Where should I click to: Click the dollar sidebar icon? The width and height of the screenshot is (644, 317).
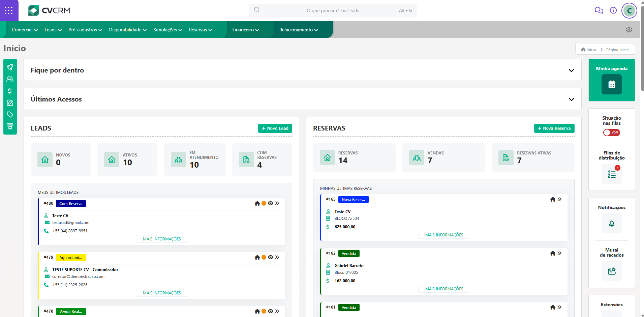click(10, 91)
